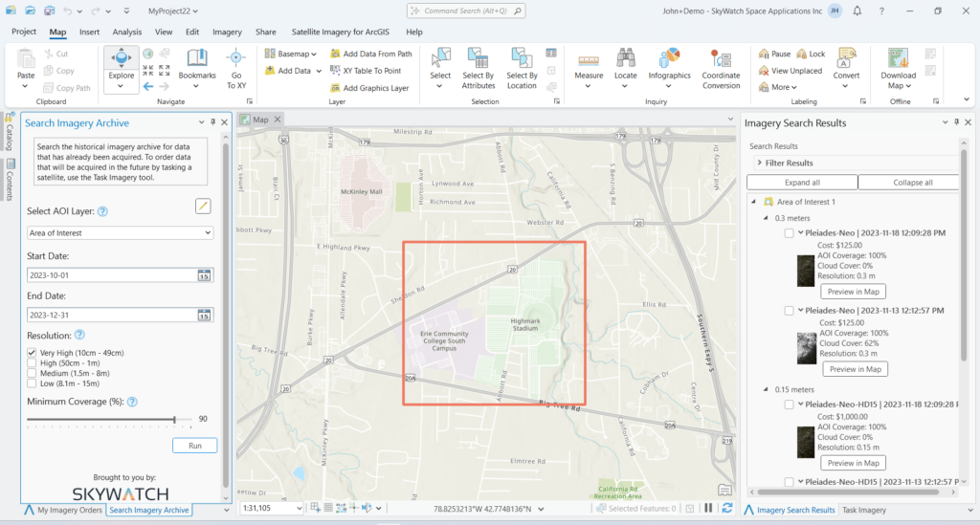
Task: Uncheck Very High resolution checkbox
Action: pyautogui.click(x=33, y=353)
